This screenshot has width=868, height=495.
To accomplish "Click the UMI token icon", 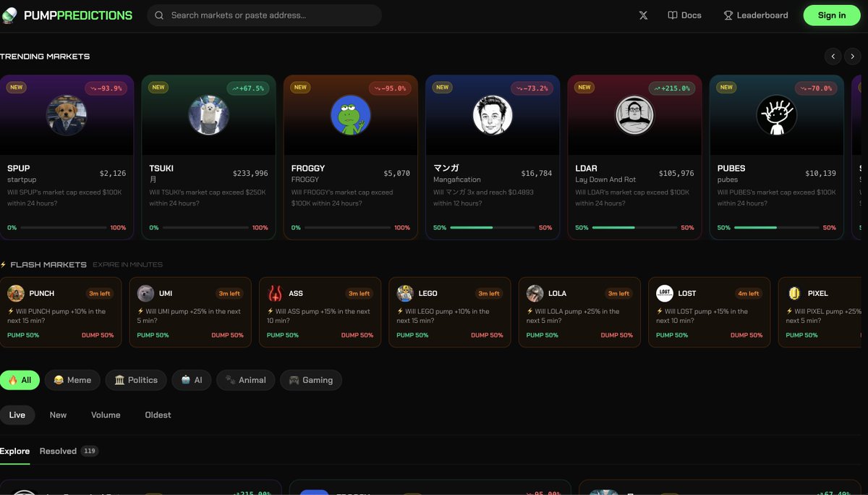I will pyautogui.click(x=145, y=293).
